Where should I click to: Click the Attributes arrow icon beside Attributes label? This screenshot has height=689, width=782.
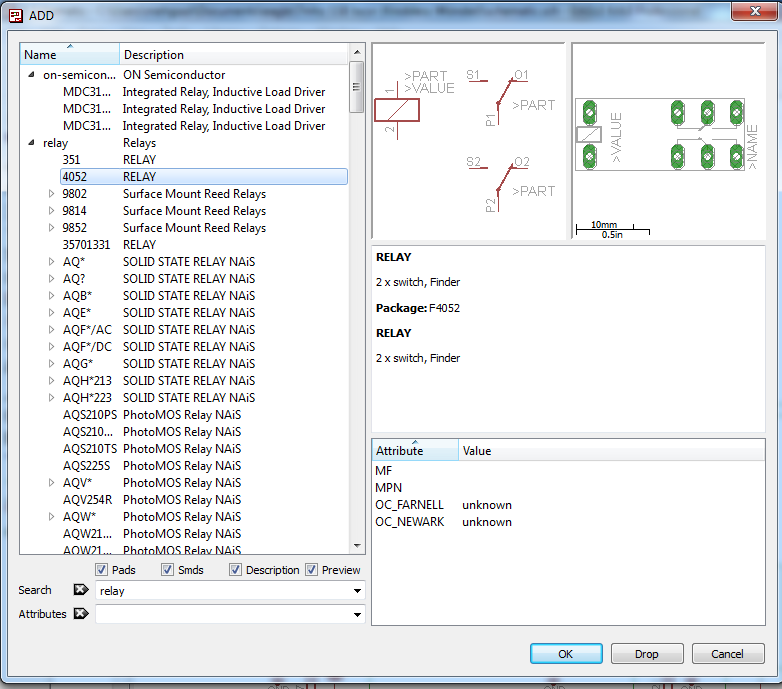tap(81, 615)
